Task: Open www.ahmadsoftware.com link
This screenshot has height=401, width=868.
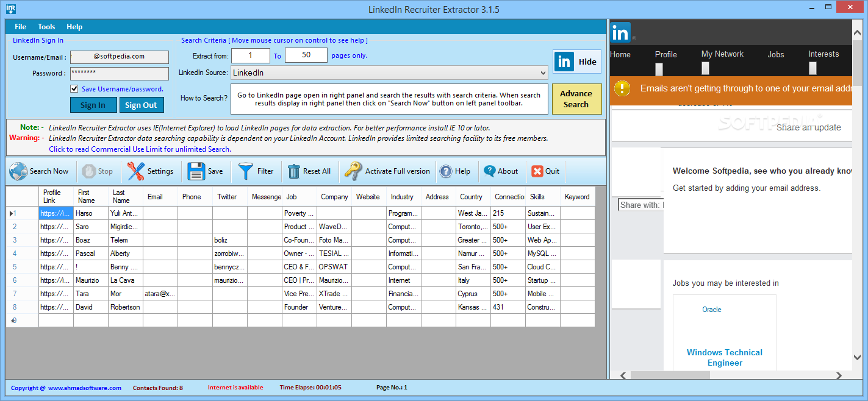Action: tap(85, 388)
